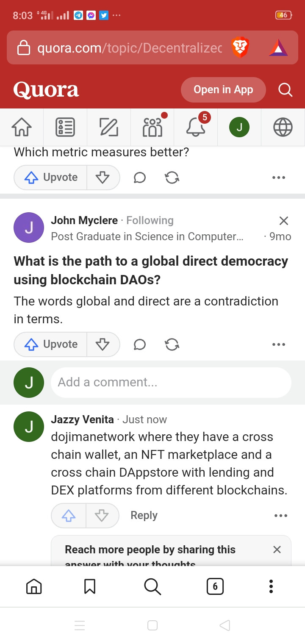
Task: Downvote John Myclere's answer
Action: pyautogui.click(x=103, y=344)
